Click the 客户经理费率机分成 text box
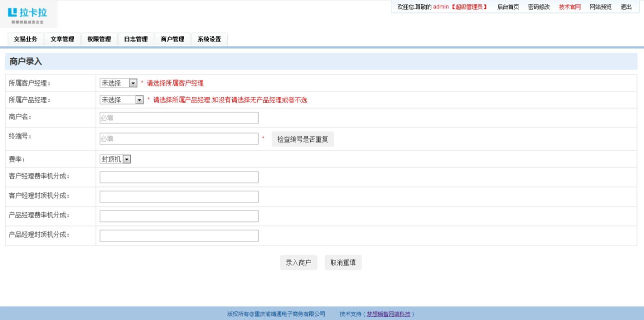Viewport: 644px width, 320px height. 179,177
